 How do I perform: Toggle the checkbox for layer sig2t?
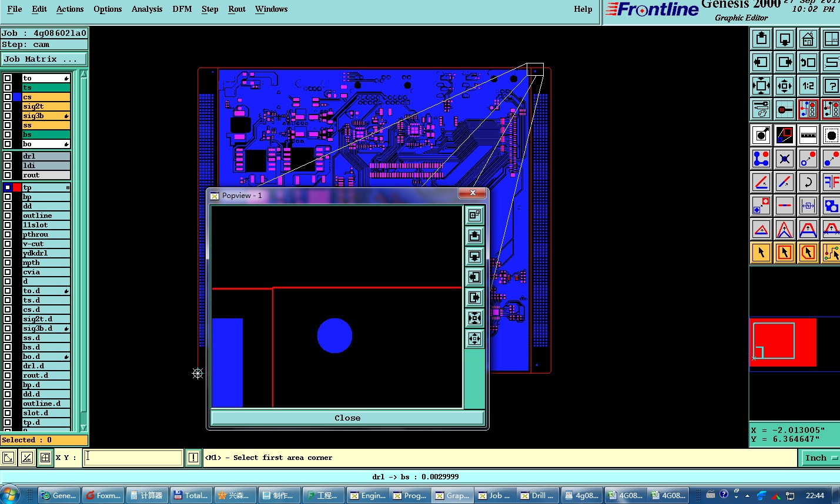coord(8,106)
